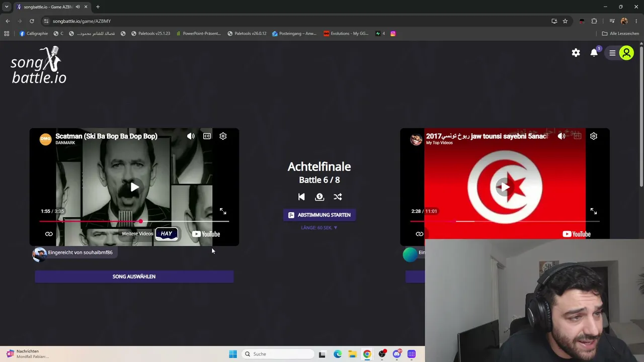Open the Paletools v26.0.12 bookmark
This screenshot has height=362, width=644.
point(247,34)
